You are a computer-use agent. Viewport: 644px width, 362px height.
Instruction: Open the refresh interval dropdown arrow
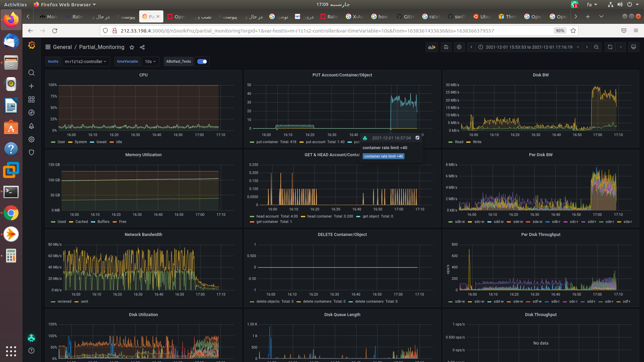click(x=621, y=47)
